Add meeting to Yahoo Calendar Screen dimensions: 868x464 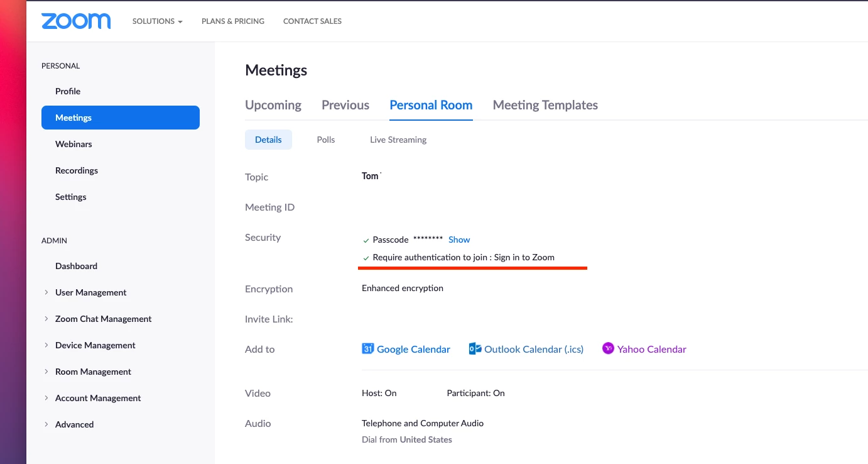(651, 349)
